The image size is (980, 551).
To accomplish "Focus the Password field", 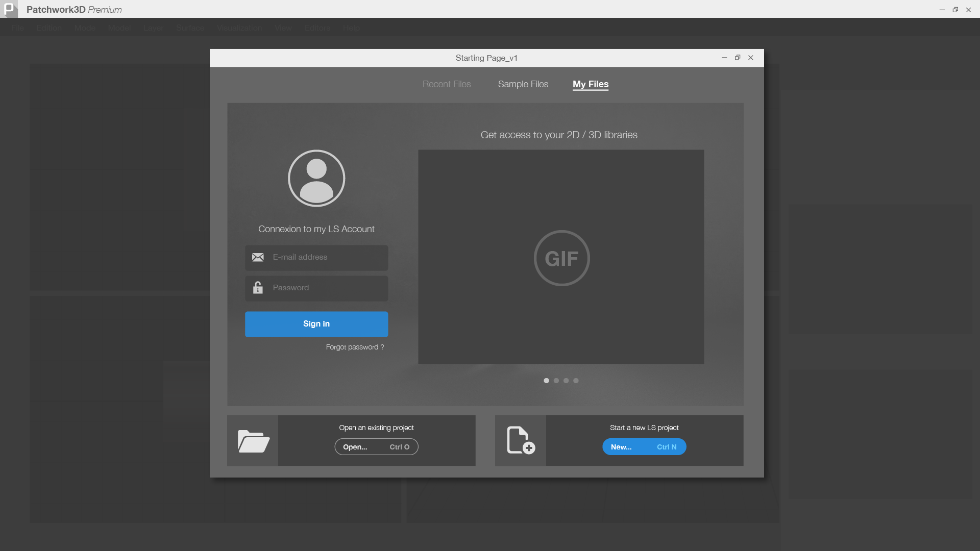I will click(x=316, y=288).
